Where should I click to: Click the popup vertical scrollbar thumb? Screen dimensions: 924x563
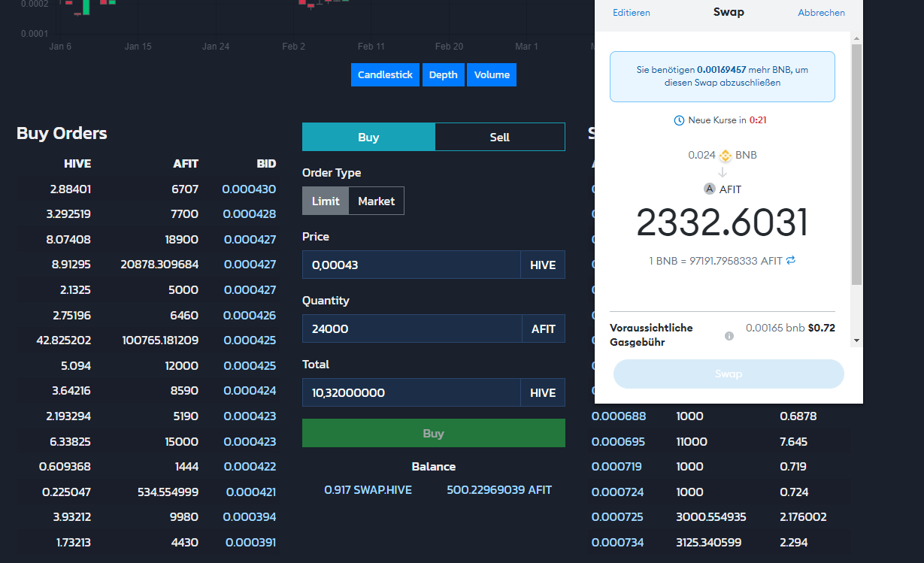[856, 165]
